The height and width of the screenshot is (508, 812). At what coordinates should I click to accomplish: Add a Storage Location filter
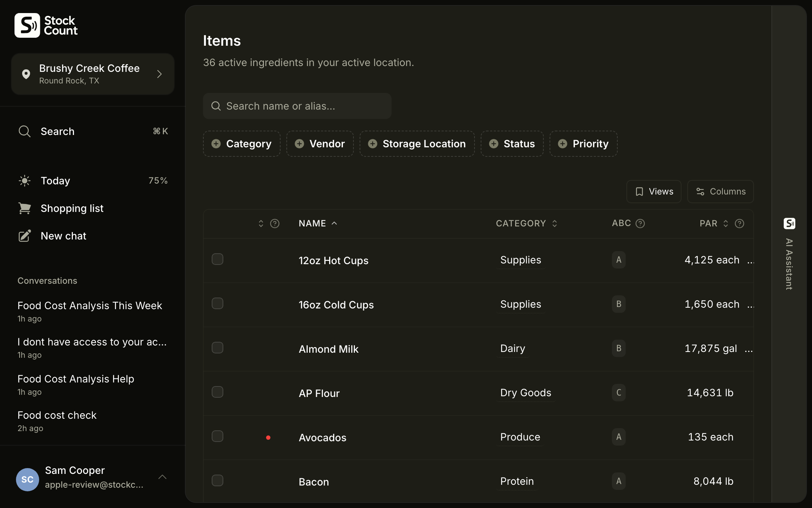pyautogui.click(x=417, y=144)
